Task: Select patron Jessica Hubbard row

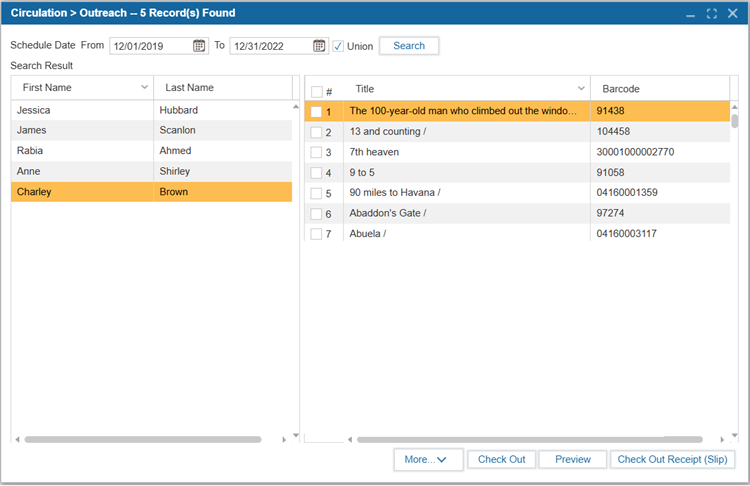Action: (152, 110)
